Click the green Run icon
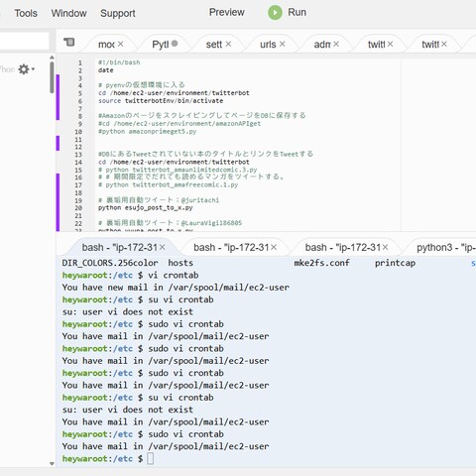The image size is (476, 476). pos(275,13)
